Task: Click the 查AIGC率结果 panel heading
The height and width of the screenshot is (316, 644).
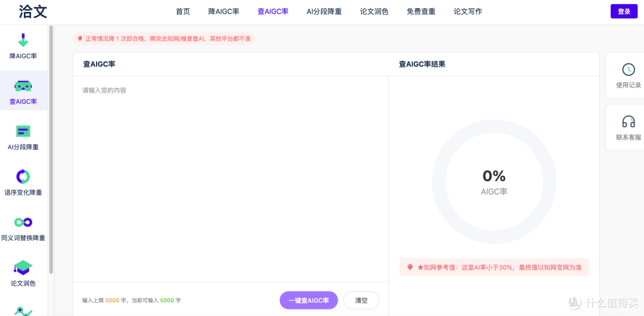Action: (422, 64)
